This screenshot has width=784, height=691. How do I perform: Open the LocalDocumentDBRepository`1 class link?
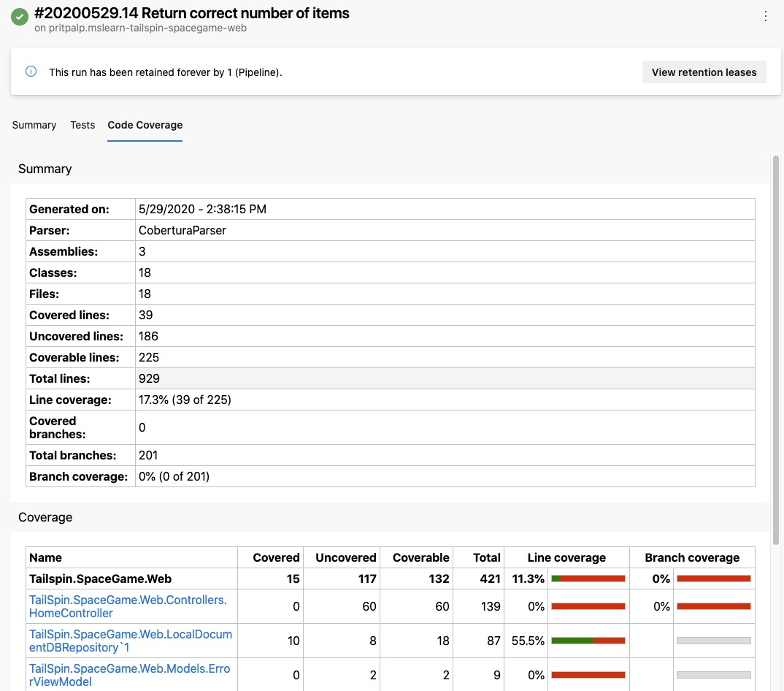(131, 641)
